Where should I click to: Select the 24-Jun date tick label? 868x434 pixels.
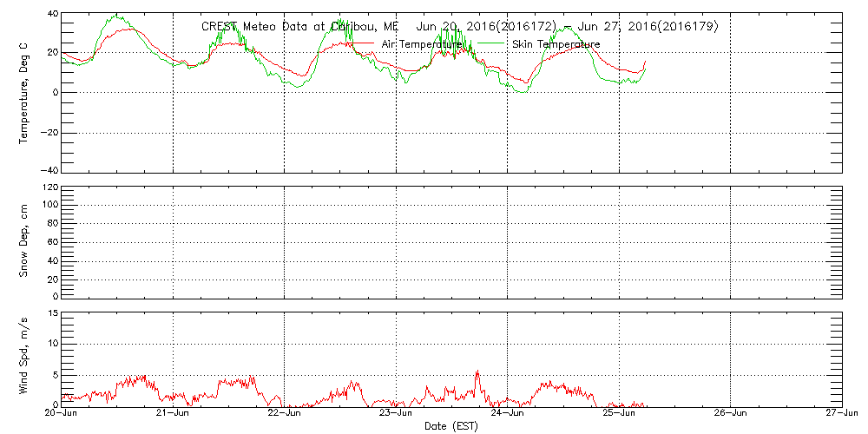click(x=507, y=413)
